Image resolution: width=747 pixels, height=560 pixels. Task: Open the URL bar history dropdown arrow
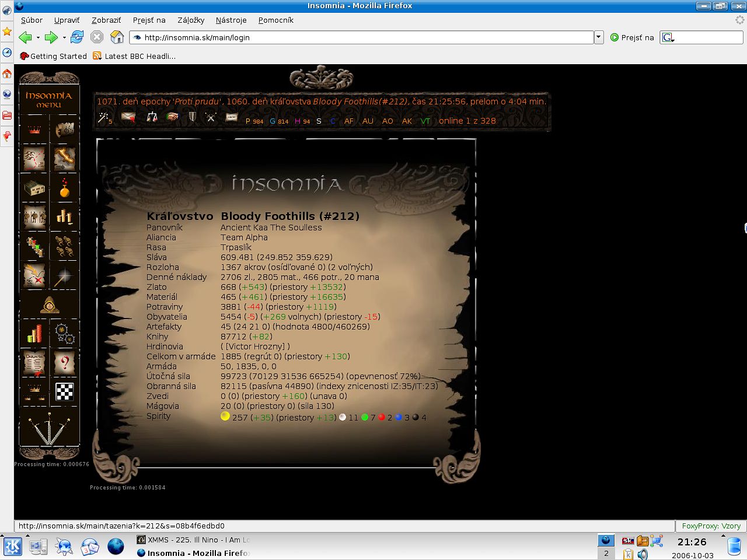(598, 37)
